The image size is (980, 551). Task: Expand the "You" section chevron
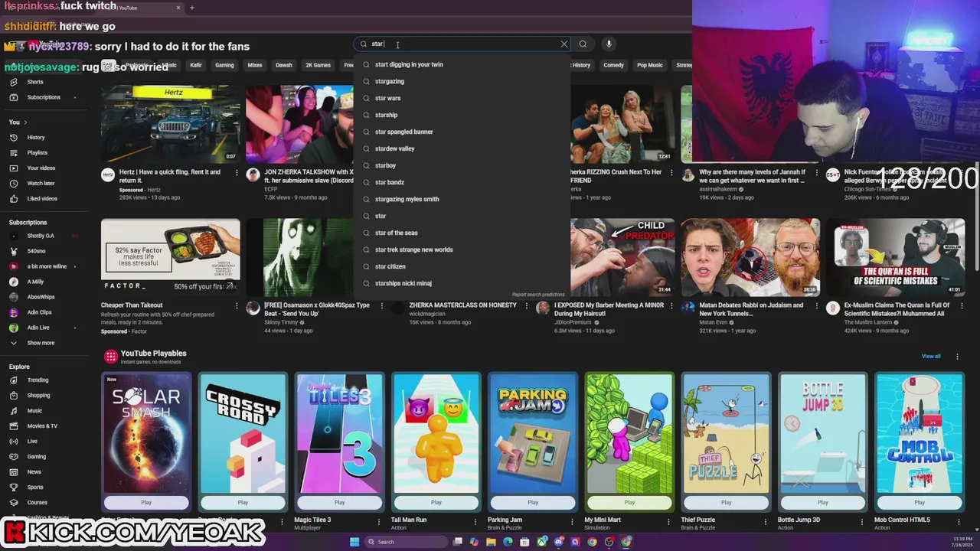point(25,122)
